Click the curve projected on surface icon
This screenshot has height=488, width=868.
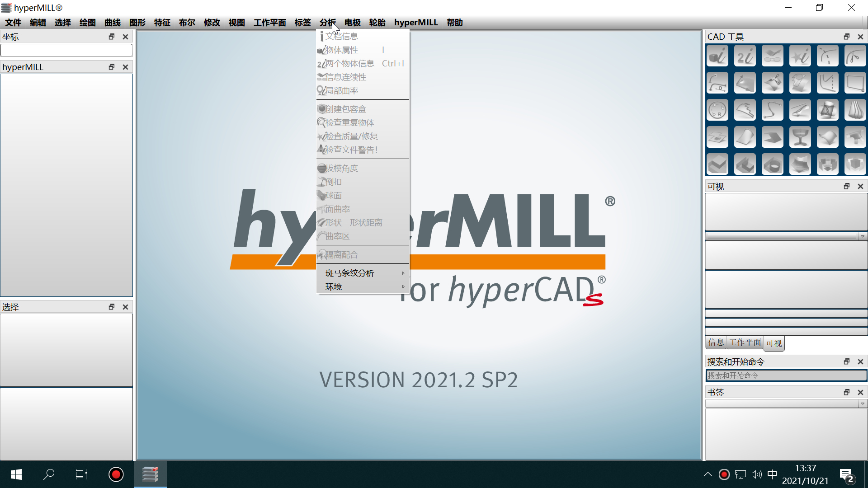[800, 110]
